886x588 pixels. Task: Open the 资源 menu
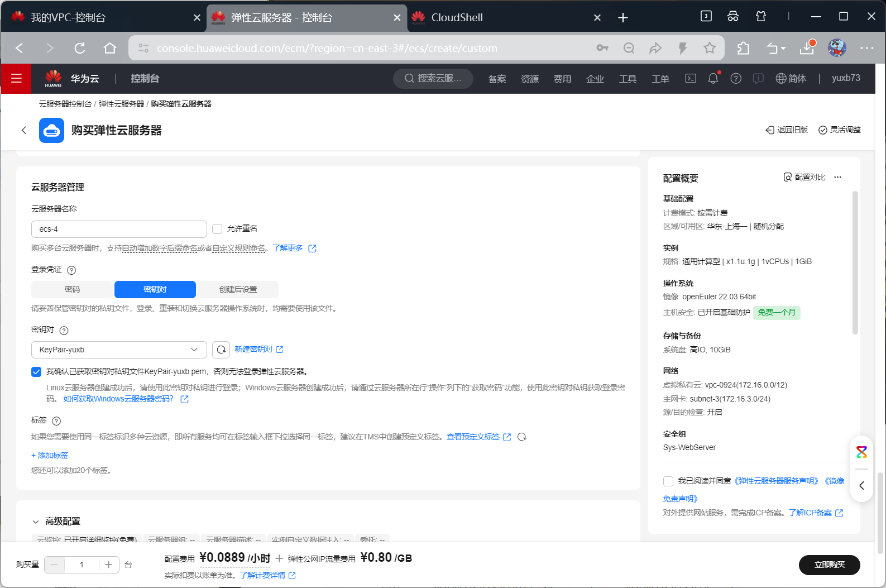point(530,79)
